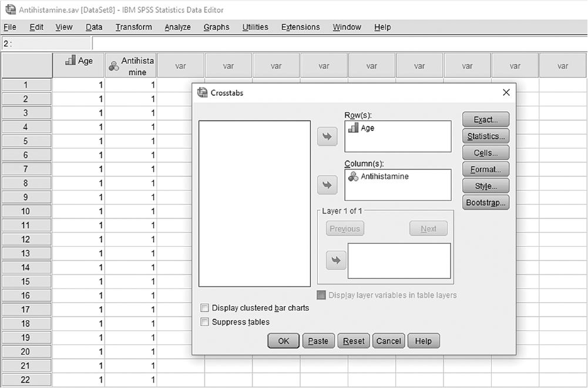588x388 pixels.
Task: Close the Crosstabs dialog
Action: click(x=506, y=92)
